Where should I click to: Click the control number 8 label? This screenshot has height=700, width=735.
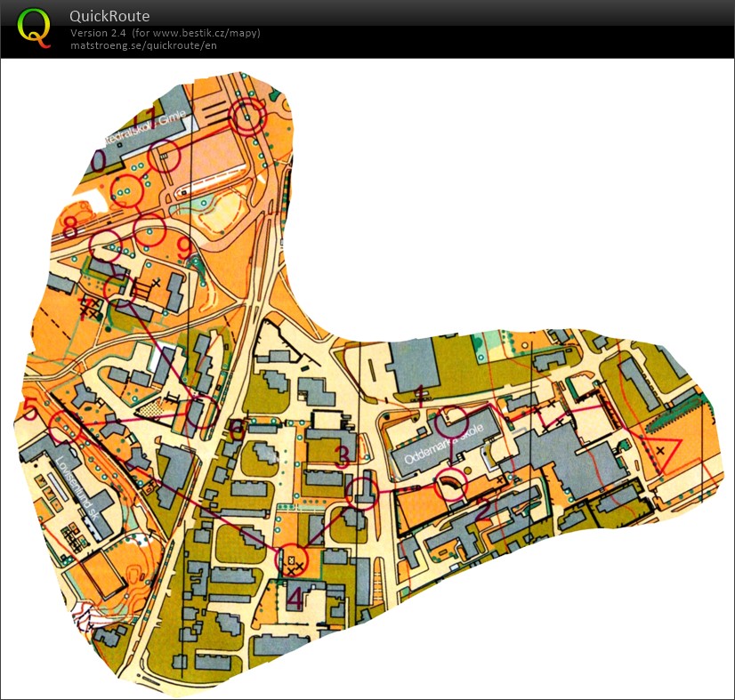click(x=70, y=229)
